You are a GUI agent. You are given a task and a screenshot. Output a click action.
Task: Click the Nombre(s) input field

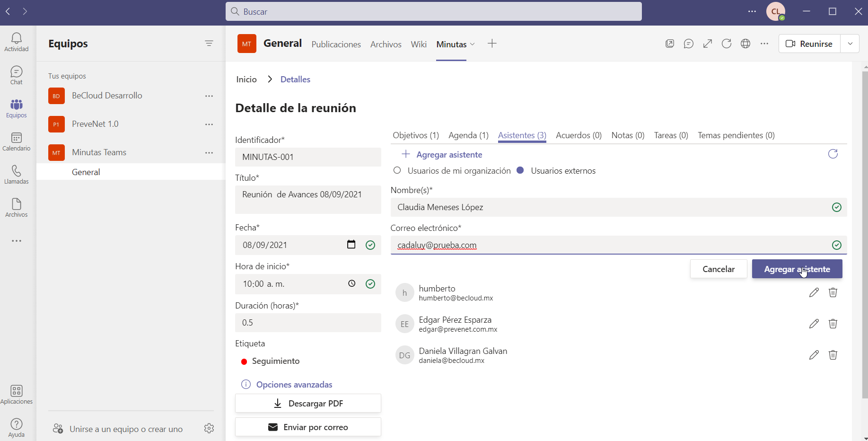point(619,207)
